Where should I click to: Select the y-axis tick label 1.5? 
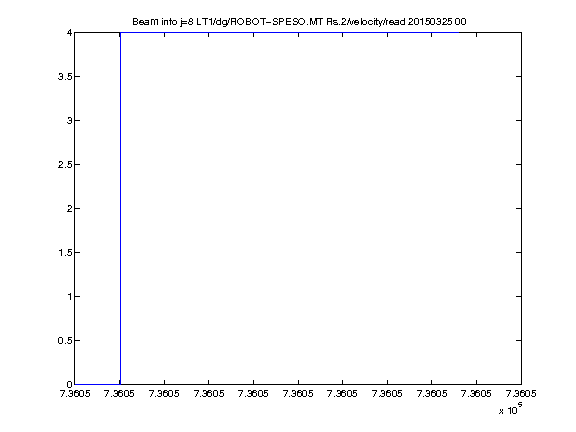tap(65, 252)
